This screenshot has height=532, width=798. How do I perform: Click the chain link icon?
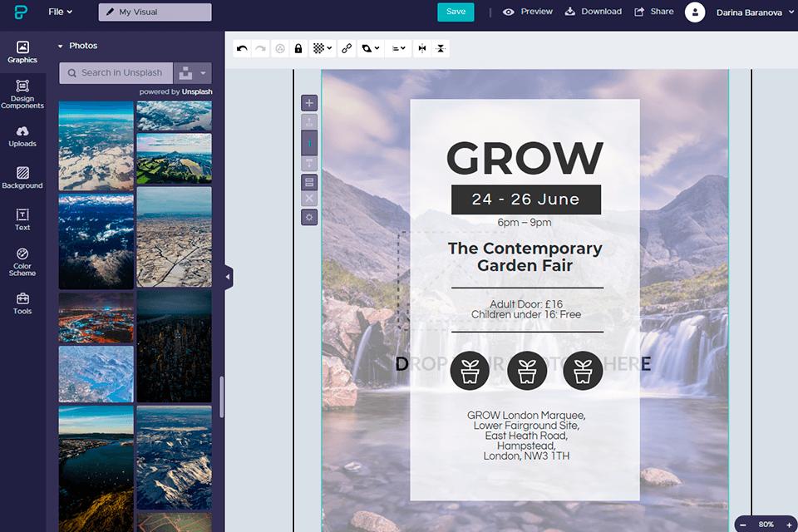347,49
